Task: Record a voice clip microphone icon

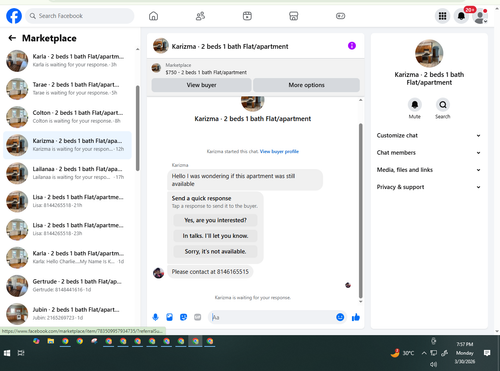Action: (155, 317)
